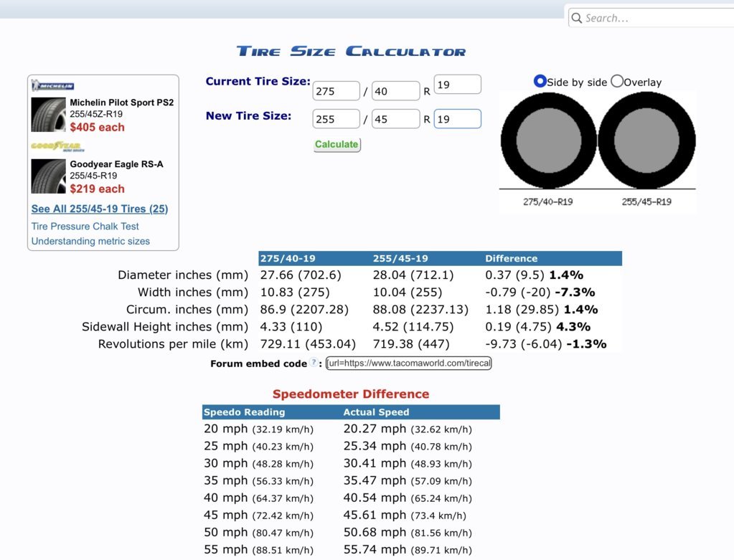Viewport: 734px width, 560px height.
Task: Click the 255/45-R19 tire diagram
Action: (x=647, y=141)
